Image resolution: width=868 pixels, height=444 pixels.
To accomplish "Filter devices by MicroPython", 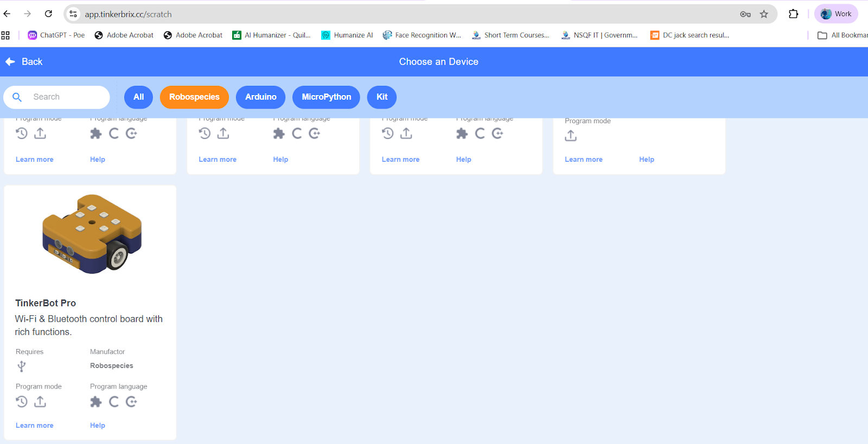I will [x=326, y=97].
